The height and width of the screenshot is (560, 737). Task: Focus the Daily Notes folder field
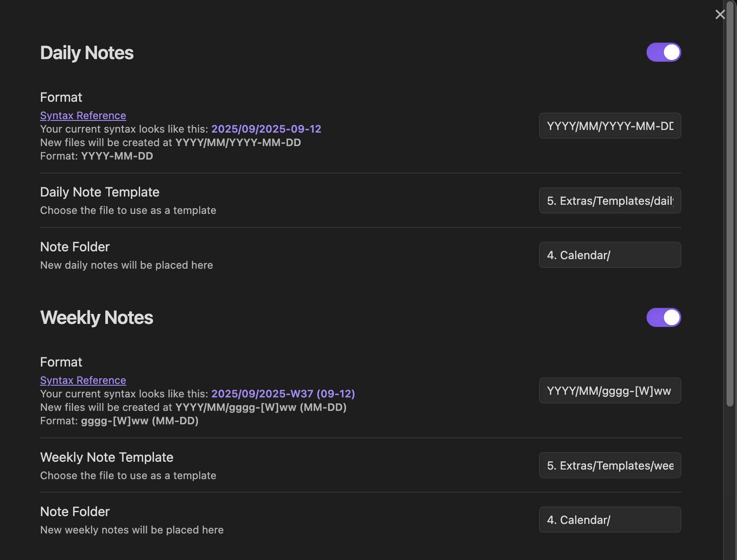coord(610,255)
